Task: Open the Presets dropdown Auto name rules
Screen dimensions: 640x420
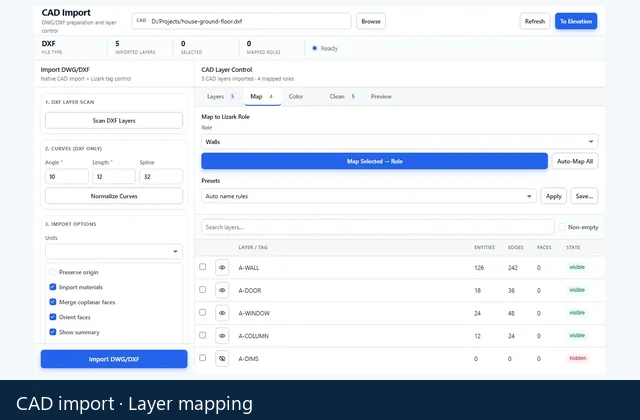Action: 369,196
